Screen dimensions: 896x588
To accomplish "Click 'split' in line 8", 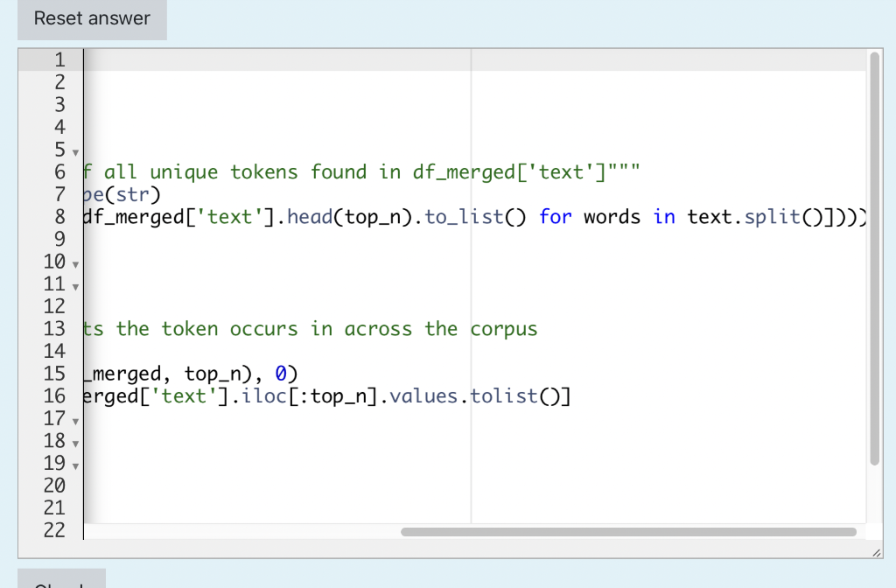I will pyautogui.click(x=773, y=217).
